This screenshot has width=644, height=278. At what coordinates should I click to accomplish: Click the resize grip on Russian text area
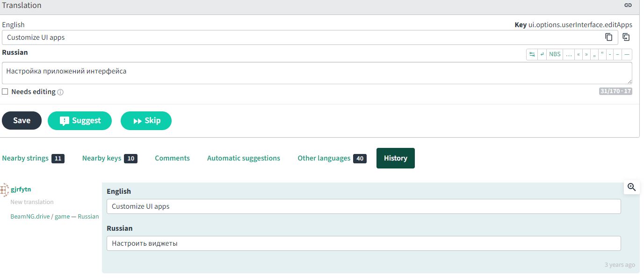click(629, 81)
